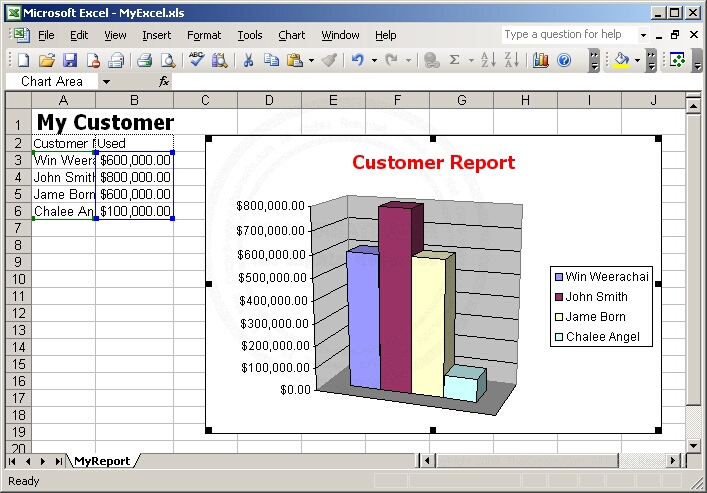Select cell B4 with $800,000.00
Viewport: 707px width, 493px height.
point(134,177)
